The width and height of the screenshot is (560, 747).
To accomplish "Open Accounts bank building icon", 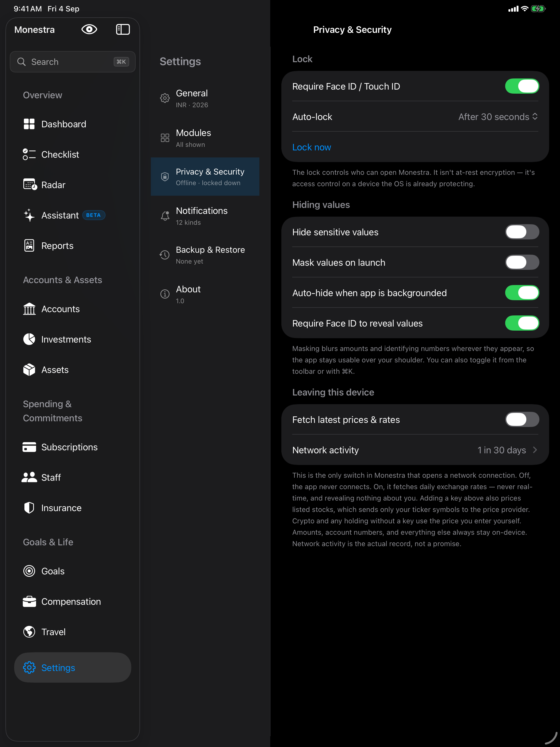I will click(x=29, y=309).
